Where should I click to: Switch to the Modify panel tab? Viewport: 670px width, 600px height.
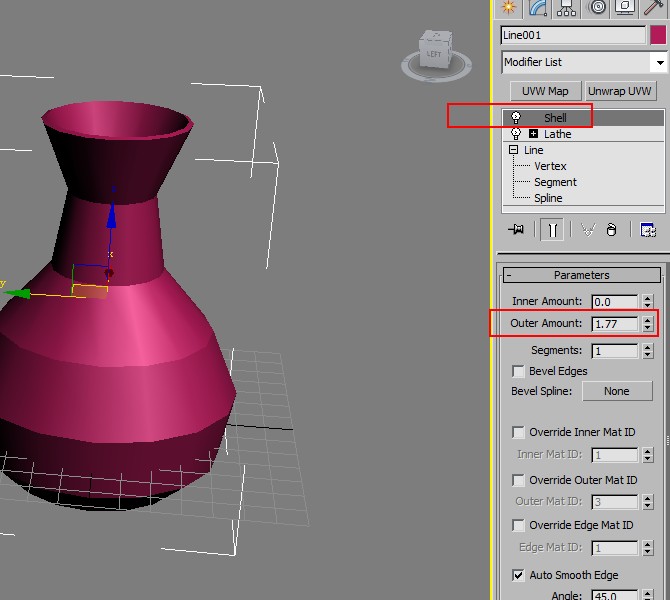pyautogui.click(x=538, y=8)
